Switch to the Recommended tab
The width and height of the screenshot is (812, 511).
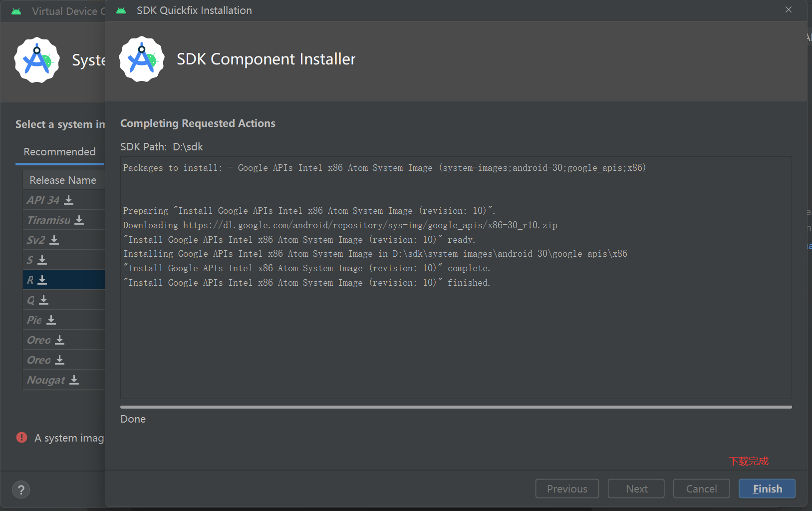pos(59,152)
